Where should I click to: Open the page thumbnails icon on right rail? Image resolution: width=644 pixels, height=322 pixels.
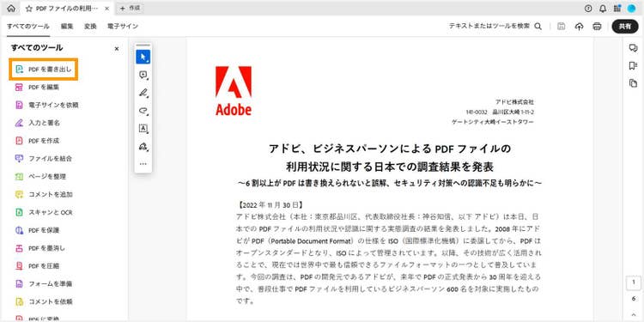633,83
